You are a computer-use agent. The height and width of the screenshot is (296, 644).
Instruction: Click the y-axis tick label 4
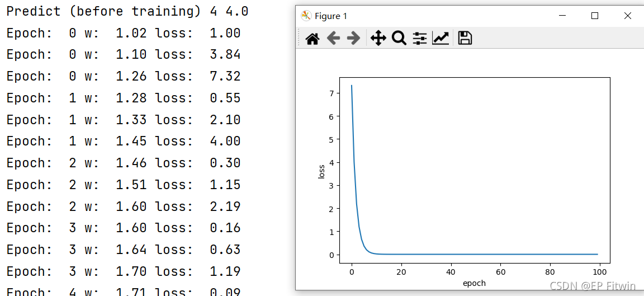tap(331, 162)
